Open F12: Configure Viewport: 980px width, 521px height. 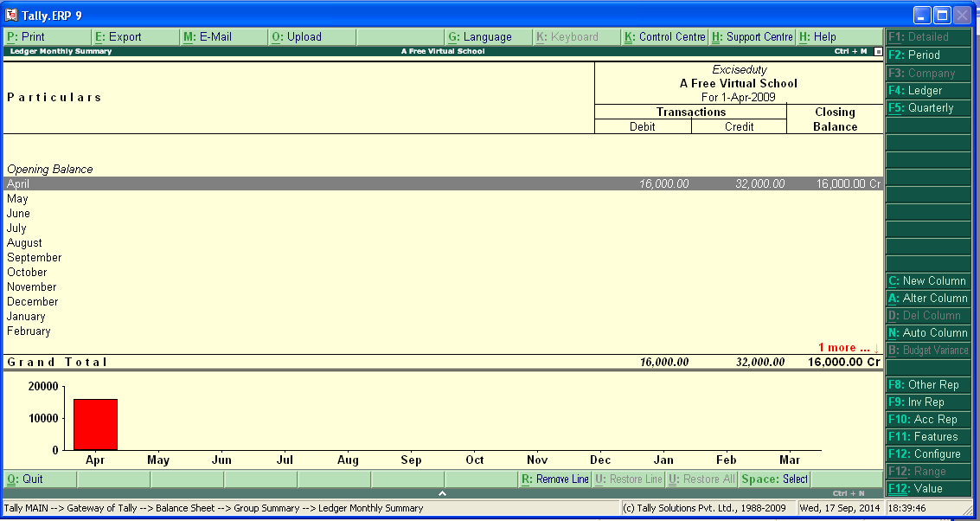pos(928,454)
